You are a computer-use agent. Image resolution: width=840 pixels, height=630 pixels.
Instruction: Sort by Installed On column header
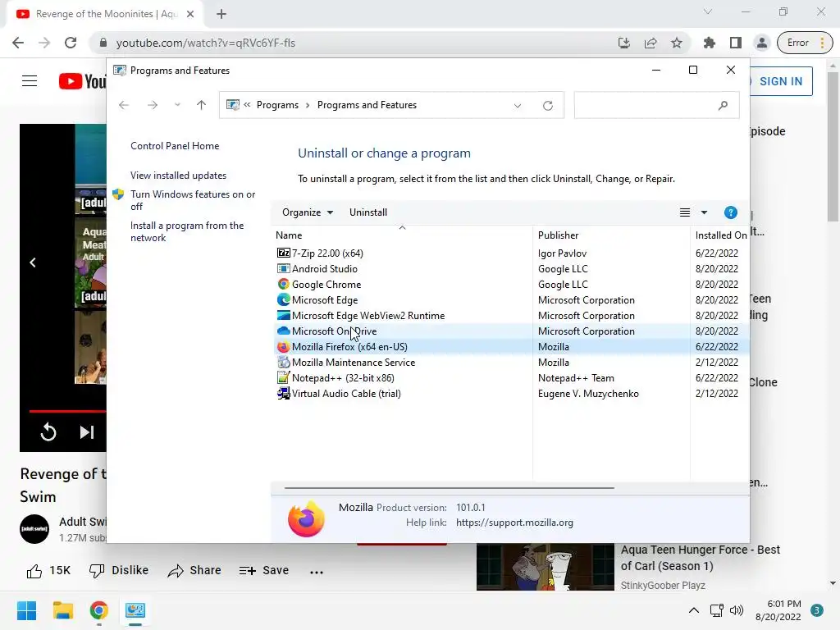(x=720, y=235)
